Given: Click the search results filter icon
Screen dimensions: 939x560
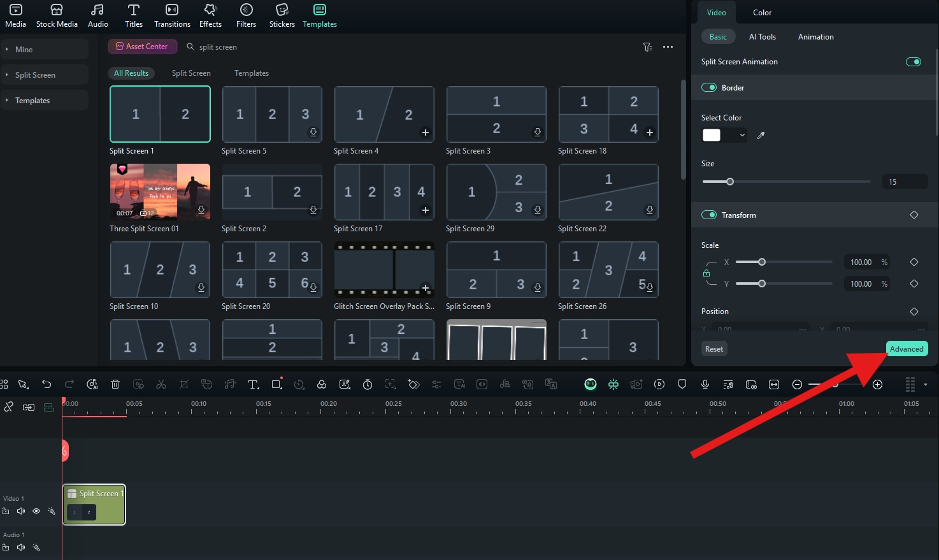Looking at the screenshot, I should pos(648,47).
